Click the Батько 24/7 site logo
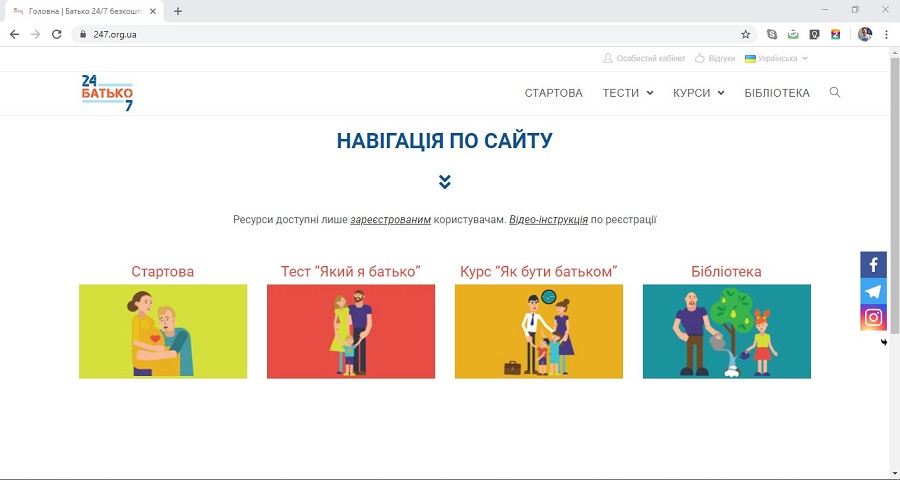 point(107,93)
